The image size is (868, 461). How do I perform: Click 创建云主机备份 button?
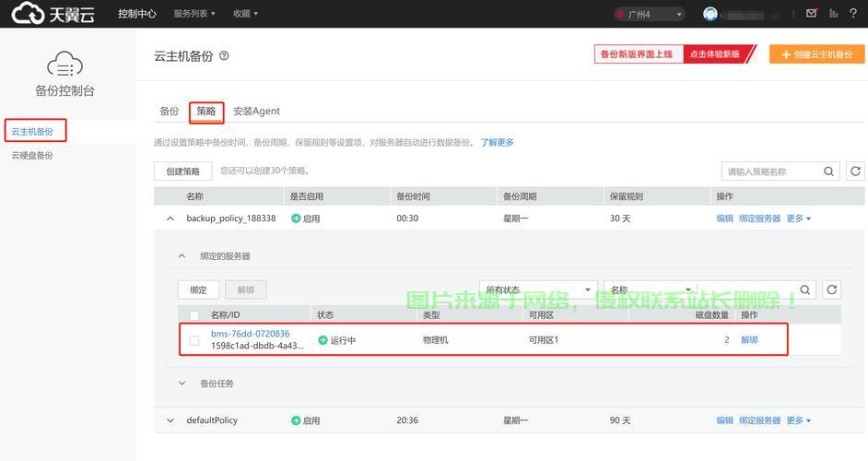816,54
